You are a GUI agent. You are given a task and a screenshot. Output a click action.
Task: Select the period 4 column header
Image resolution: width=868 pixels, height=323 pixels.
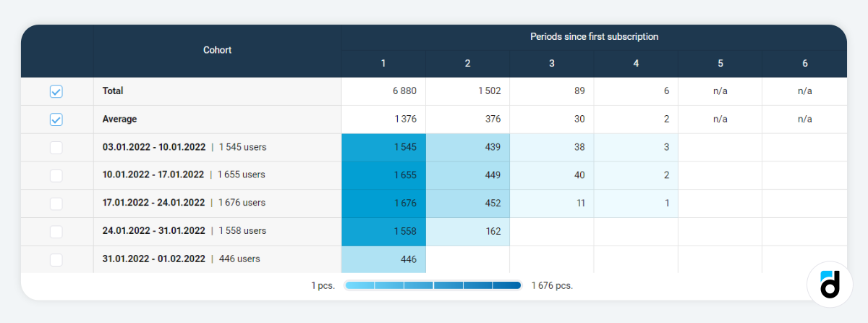(636, 64)
